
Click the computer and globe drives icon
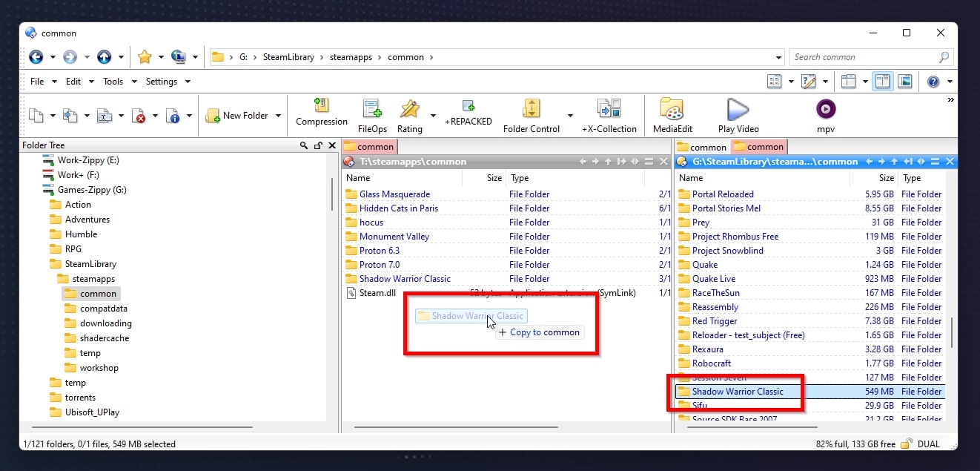coord(178,57)
